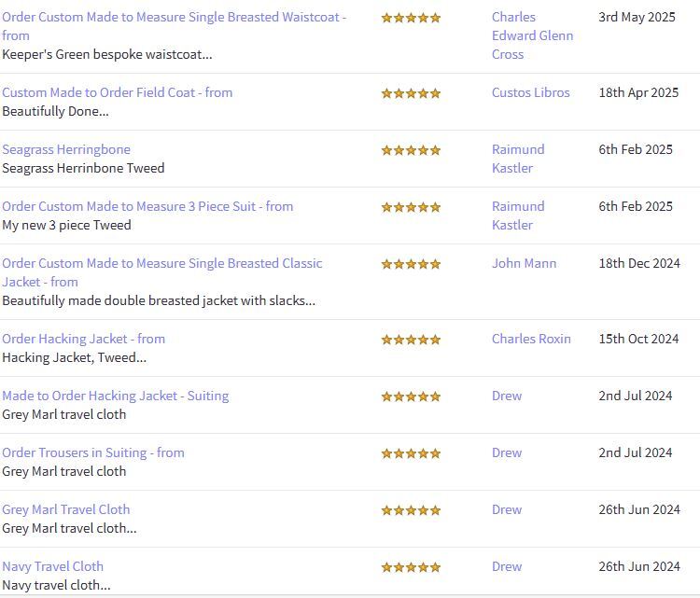This screenshot has width=700, height=598.
Task: Click the star rating for the Navy Travel Cloth review
Action: 411,567
